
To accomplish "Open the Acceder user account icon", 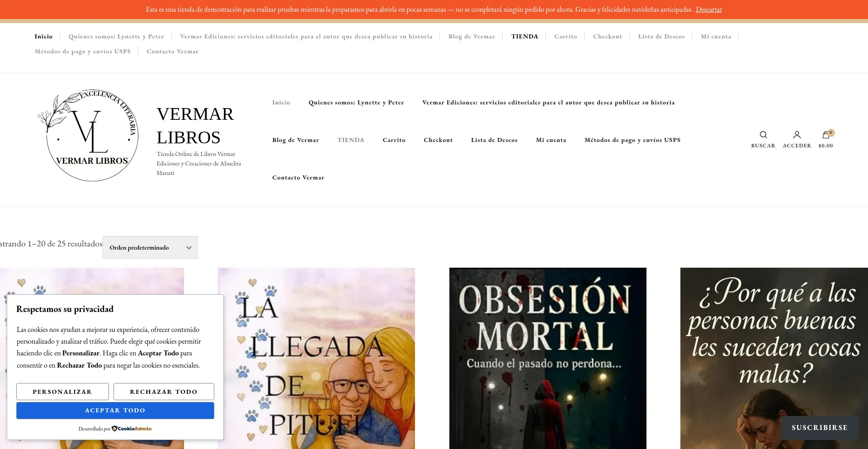I will coord(797,135).
